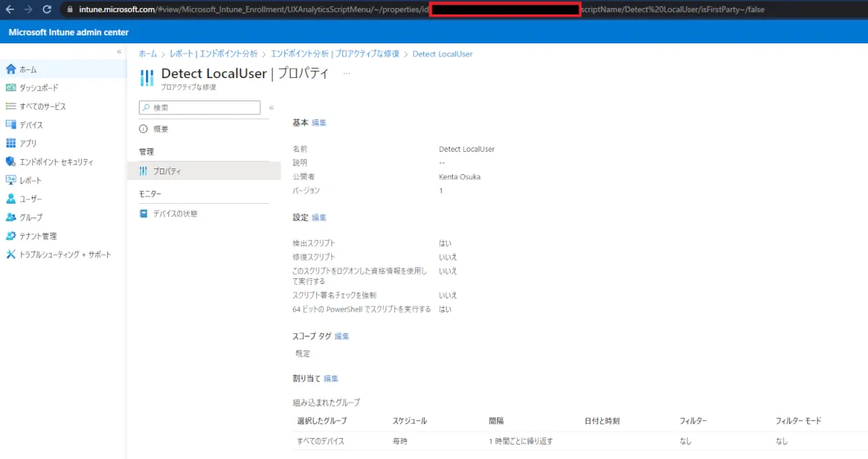
Task: Click the デバイスの状態 device status icon
Action: [143, 214]
